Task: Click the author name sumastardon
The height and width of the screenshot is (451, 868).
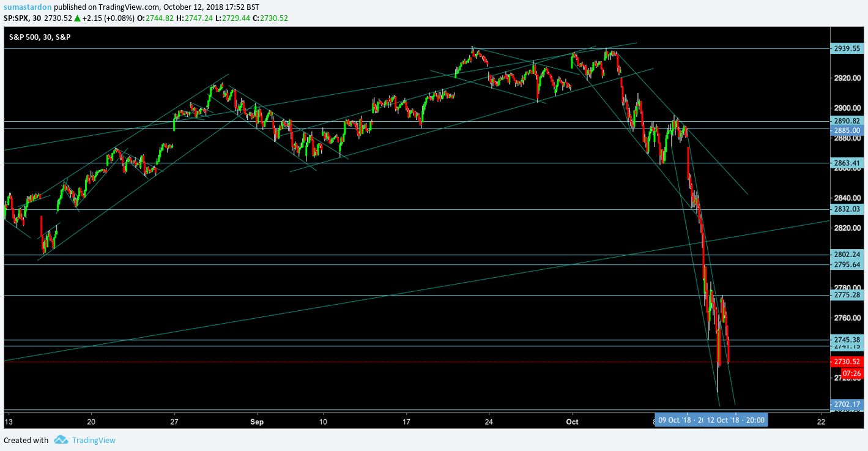Action: coord(28,7)
